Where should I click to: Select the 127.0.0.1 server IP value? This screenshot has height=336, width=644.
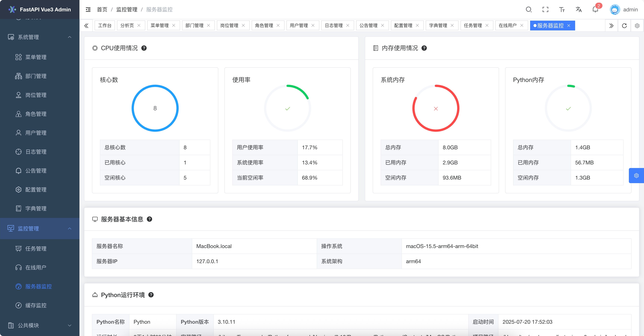[x=207, y=261]
